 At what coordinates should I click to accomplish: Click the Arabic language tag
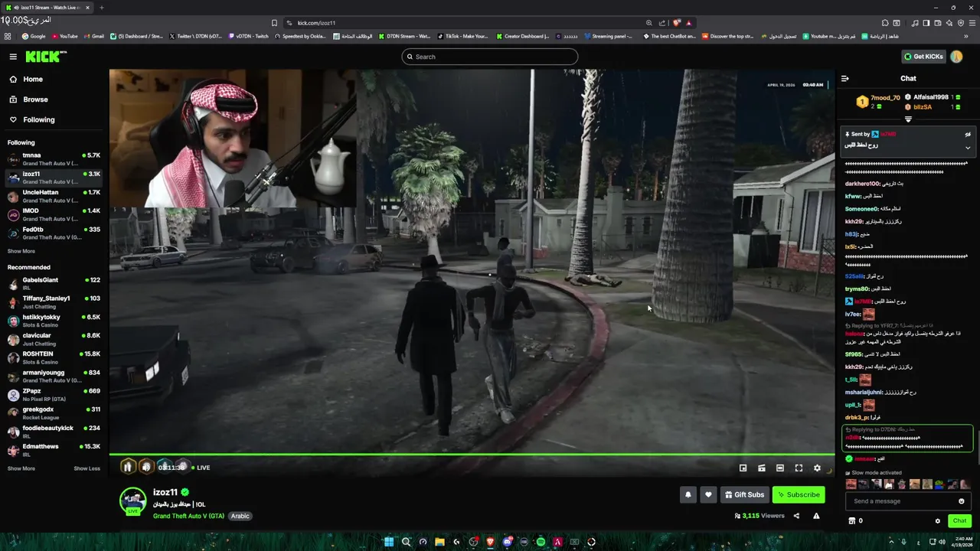click(240, 516)
